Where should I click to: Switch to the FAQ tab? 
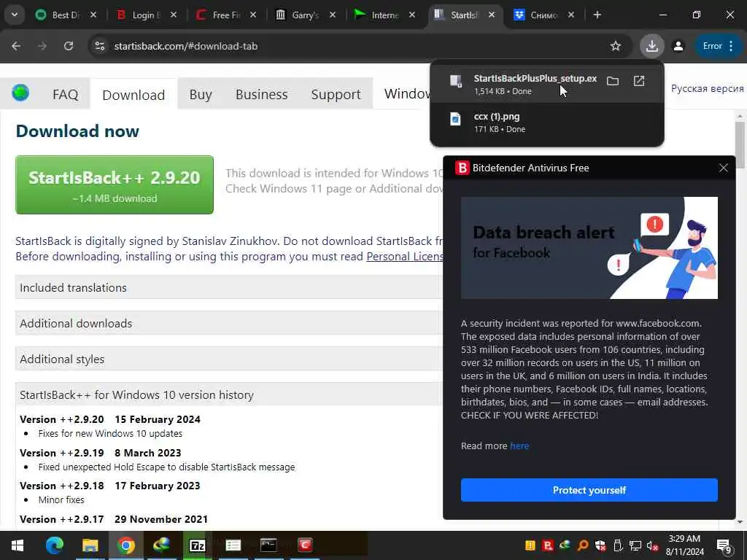65,94
